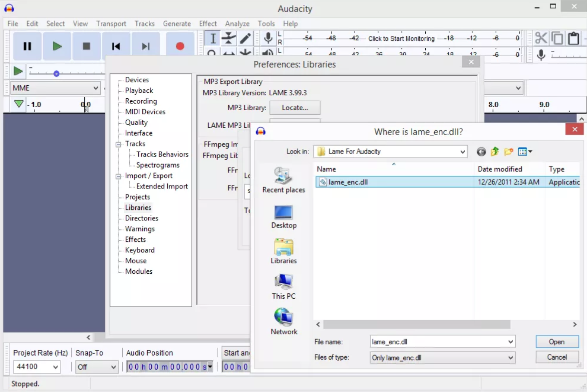The width and height of the screenshot is (587, 392).
Task: Open the Snap-To Off dropdown
Action: tap(113, 367)
